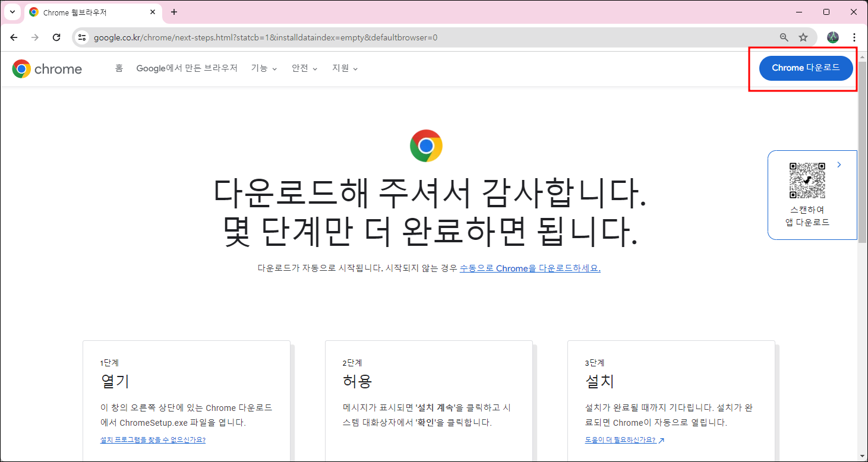The image size is (868, 462).
Task: Click the 2단계 label
Action: coord(352,363)
